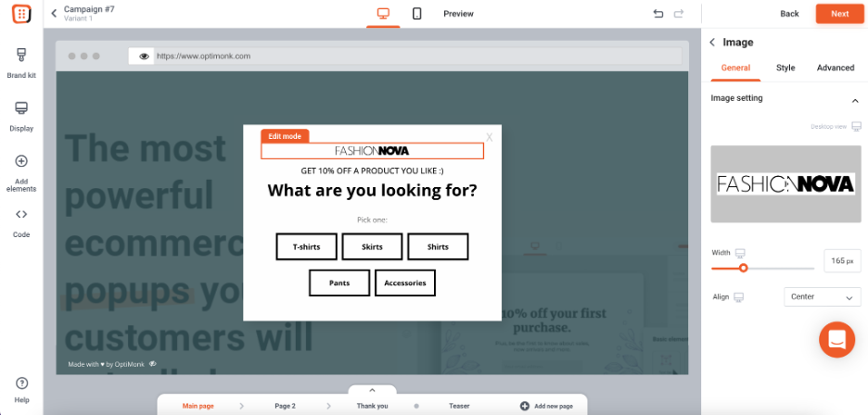Open the Help menu
Image resolution: width=868 pixels, height=415 pixels.
pos(21,390)
